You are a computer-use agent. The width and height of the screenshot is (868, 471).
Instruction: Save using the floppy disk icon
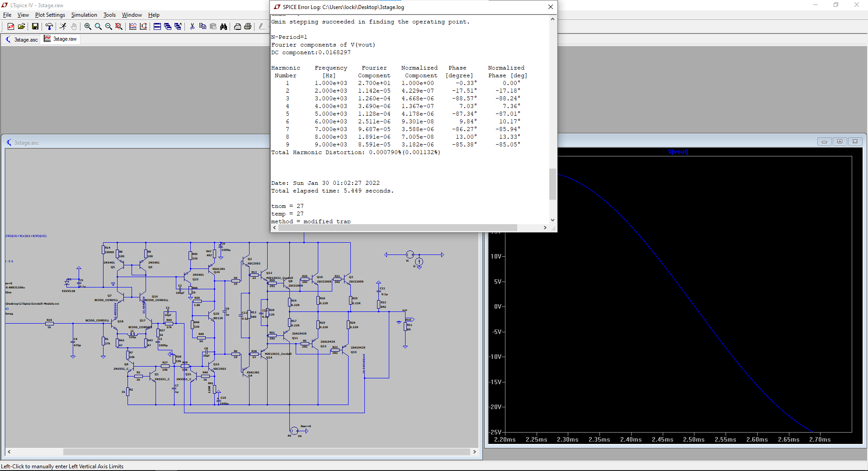click(35, 27)
